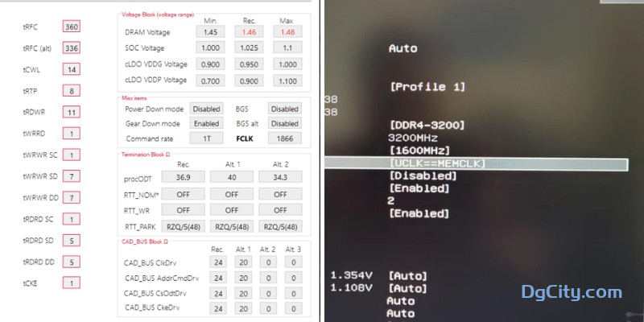Click the tCWL value box 14
This screenshot has height=322, width=644.
(x=72, y=69)
